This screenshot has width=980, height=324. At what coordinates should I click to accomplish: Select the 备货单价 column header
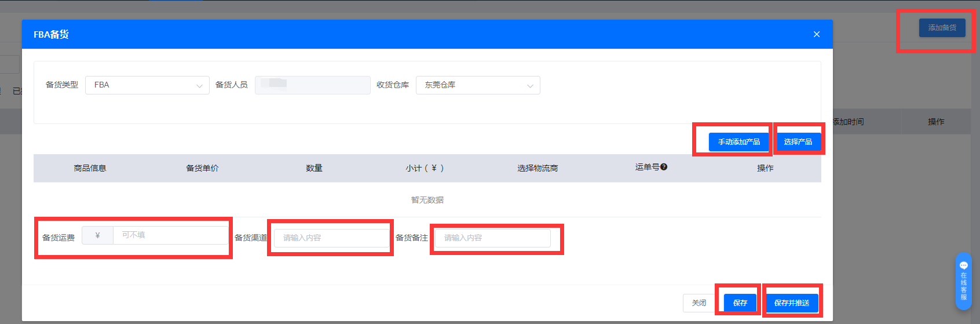click(202, 169)
